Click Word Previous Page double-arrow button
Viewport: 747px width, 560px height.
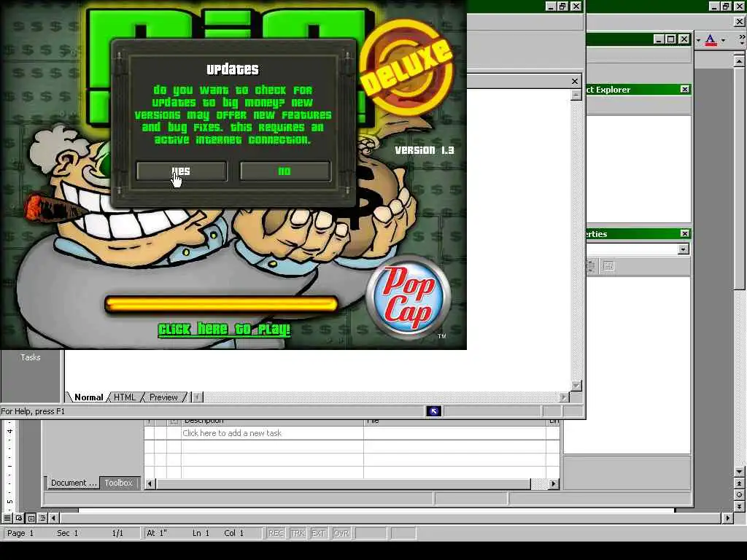(x=739, y=483)
